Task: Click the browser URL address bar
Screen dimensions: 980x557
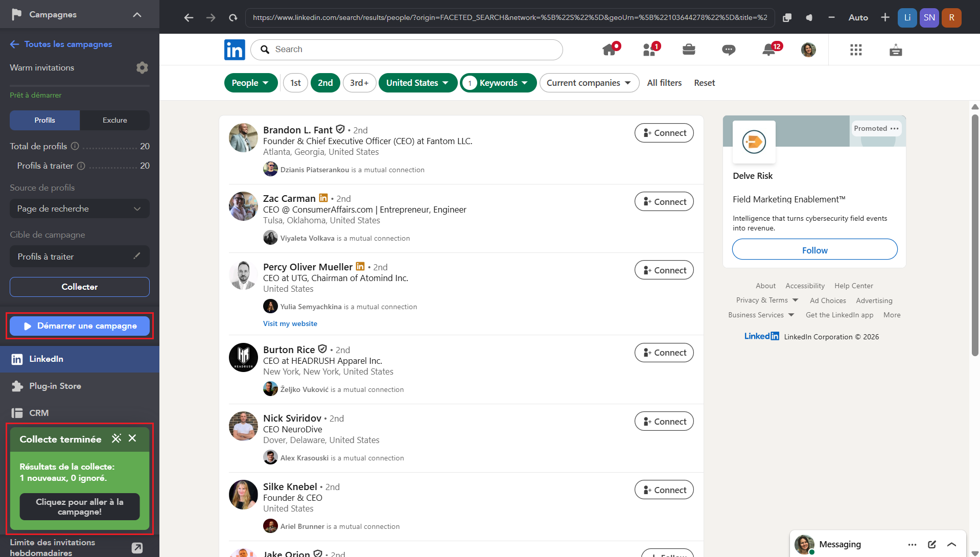Action: tap(510, 17)
